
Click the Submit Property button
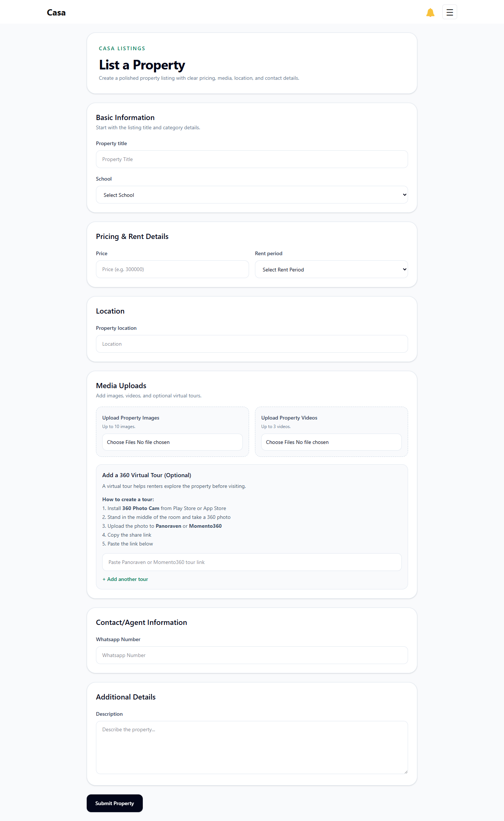click(x=115, y=803)
